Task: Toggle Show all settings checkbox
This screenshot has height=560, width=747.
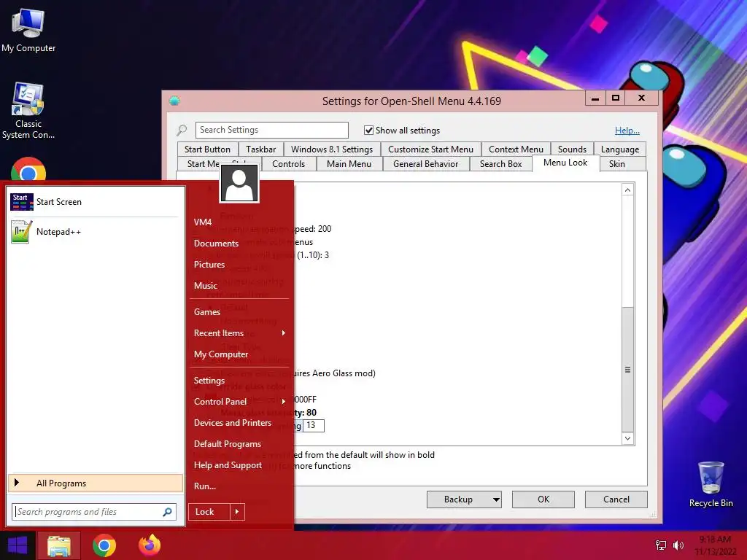Action: [368, 131]
